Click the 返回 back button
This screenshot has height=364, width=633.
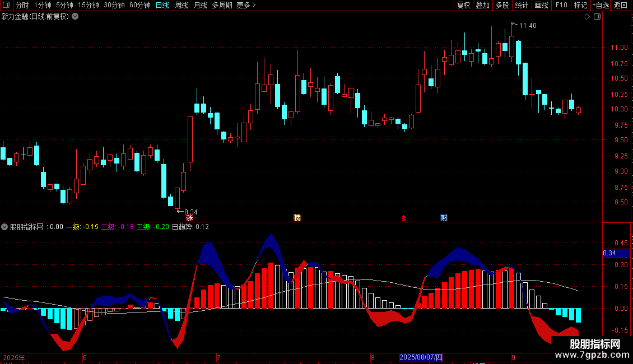[x=621, y=5]
